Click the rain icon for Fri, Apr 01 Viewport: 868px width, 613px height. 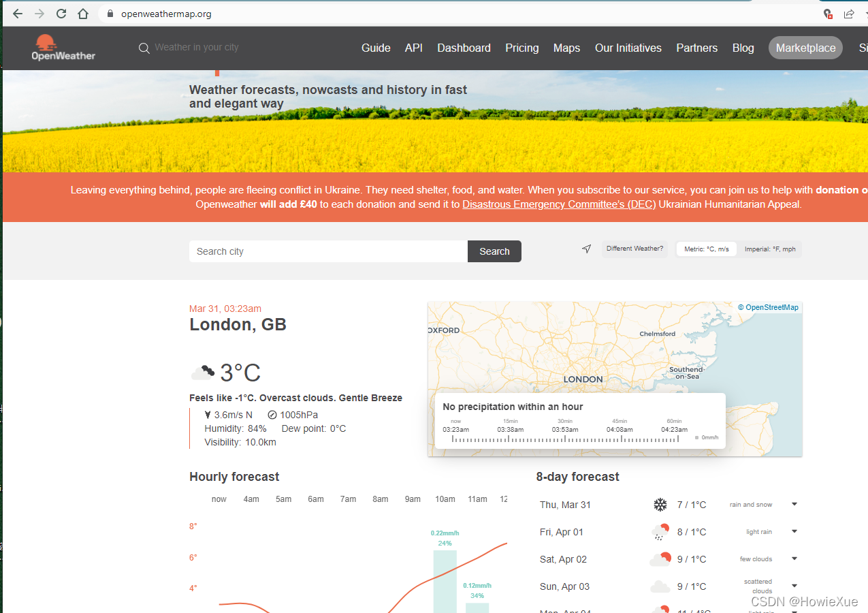(x=660, y=532)
